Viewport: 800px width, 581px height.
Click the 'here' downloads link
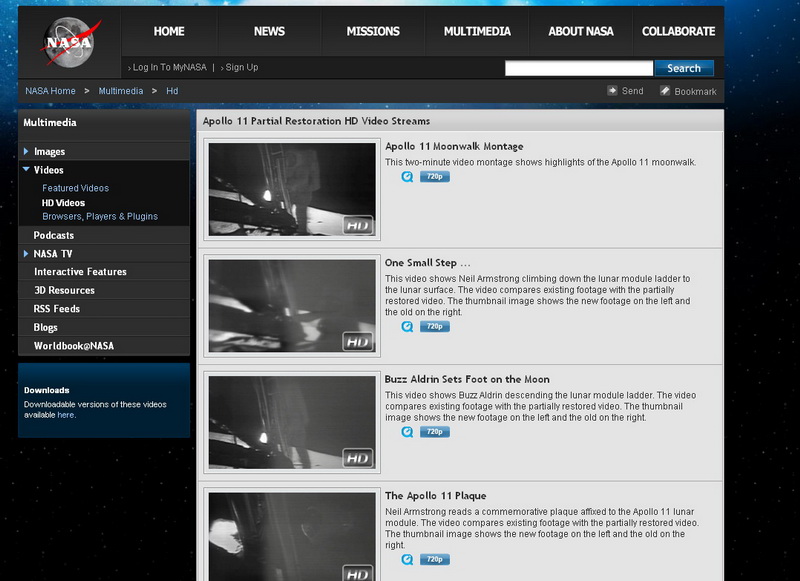pos(66,415)
